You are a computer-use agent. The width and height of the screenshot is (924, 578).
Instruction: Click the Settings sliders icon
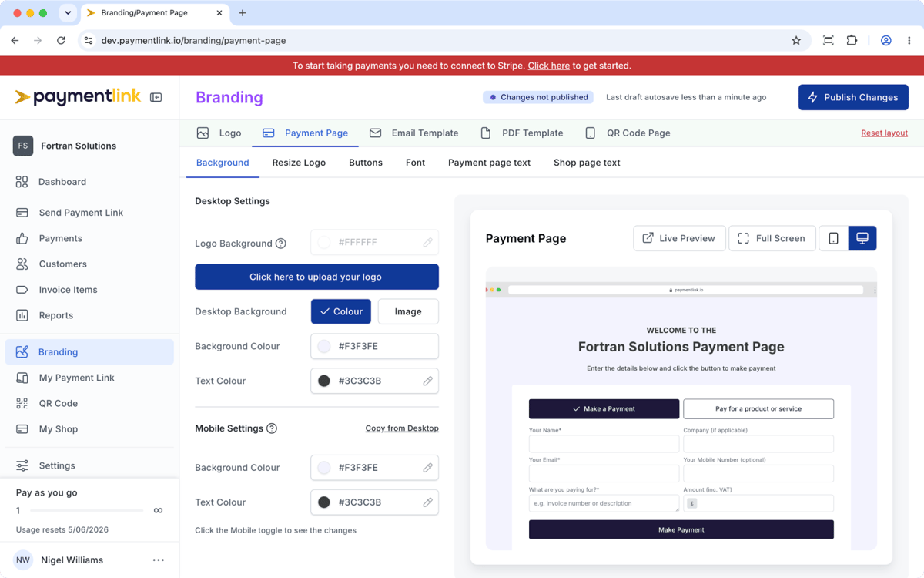pyautogui.click(x=22, y=465)
